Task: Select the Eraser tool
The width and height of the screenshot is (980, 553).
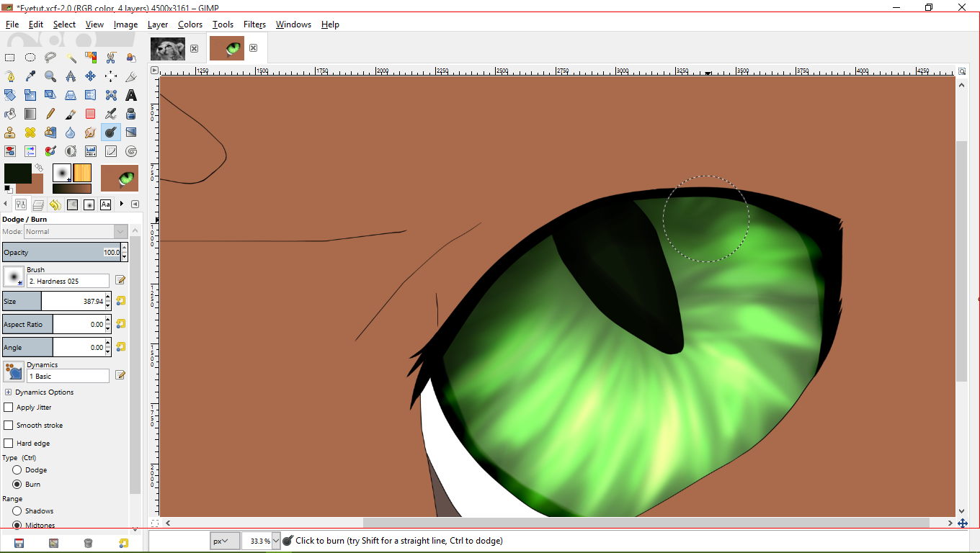Action: pyautogui.click(x=91, y=114)
